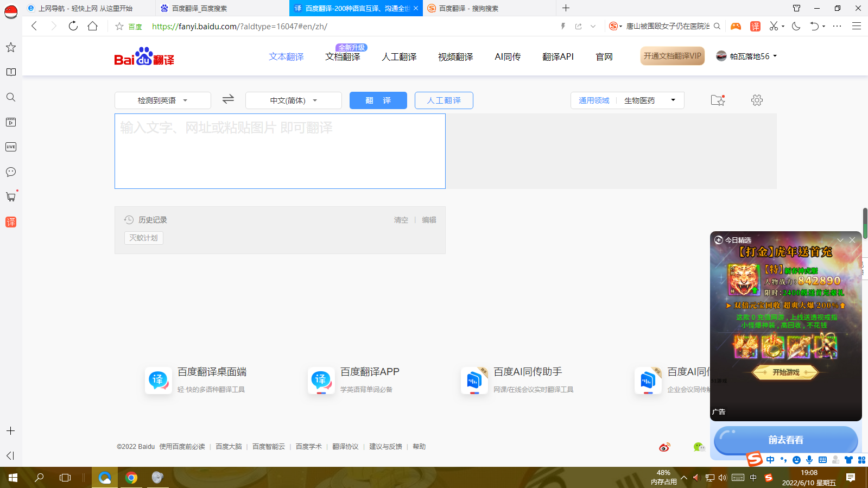Click the page vertical scrollbar thumb
Image resolution: width=868 pixels, height=488 pixels.
tap(865, 223)
